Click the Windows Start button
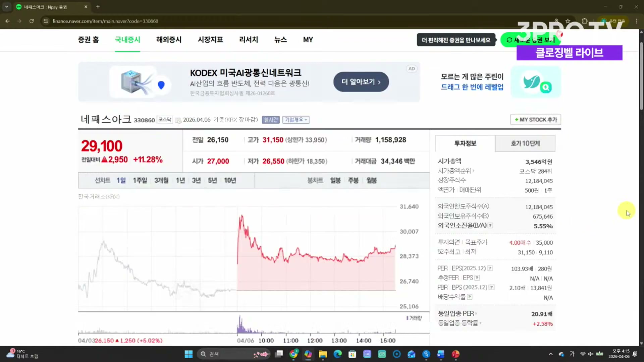 click(189, 354)
